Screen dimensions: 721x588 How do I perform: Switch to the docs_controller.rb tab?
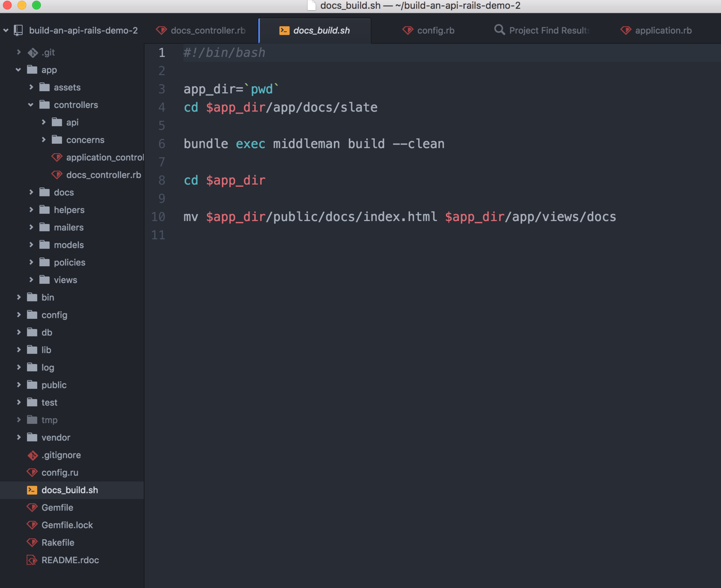click(201, 30)
